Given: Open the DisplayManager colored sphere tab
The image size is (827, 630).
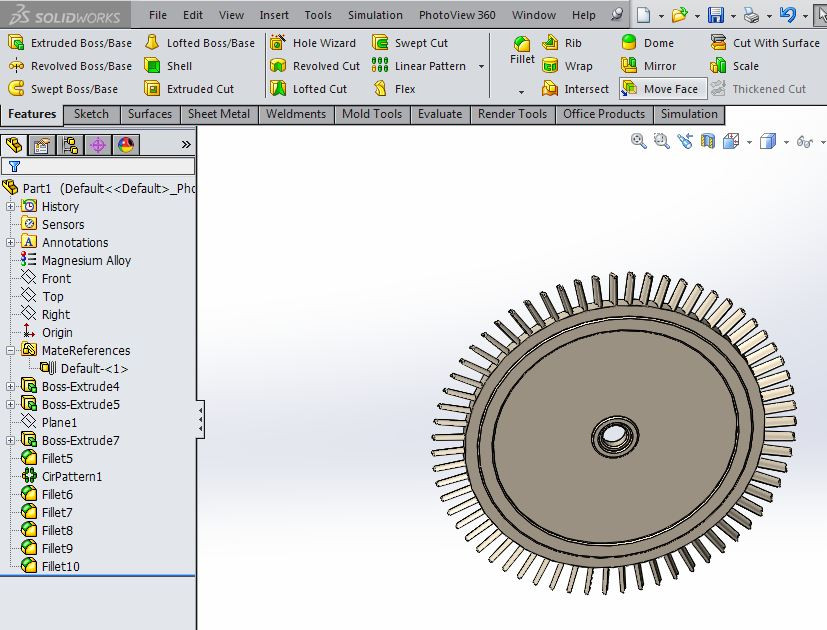Looking at the screenshot, I should pyautogui.click(x=126, y=145).
